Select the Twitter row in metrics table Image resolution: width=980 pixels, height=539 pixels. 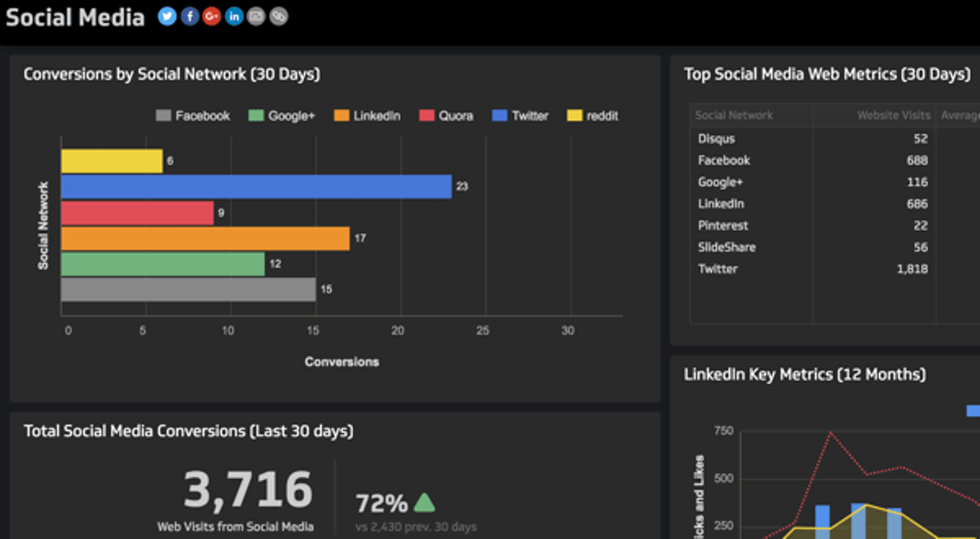point(718,269)
